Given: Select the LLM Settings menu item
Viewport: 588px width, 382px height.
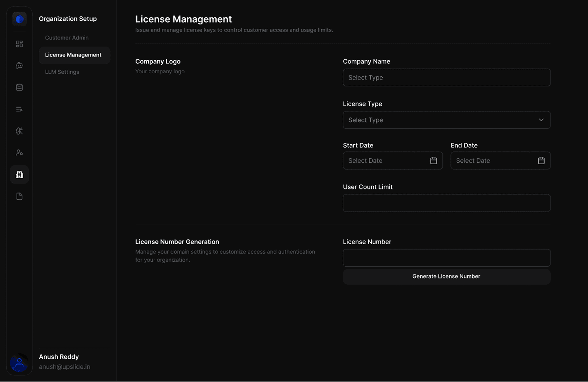Looking at the screenshot, I should (62, 72).
